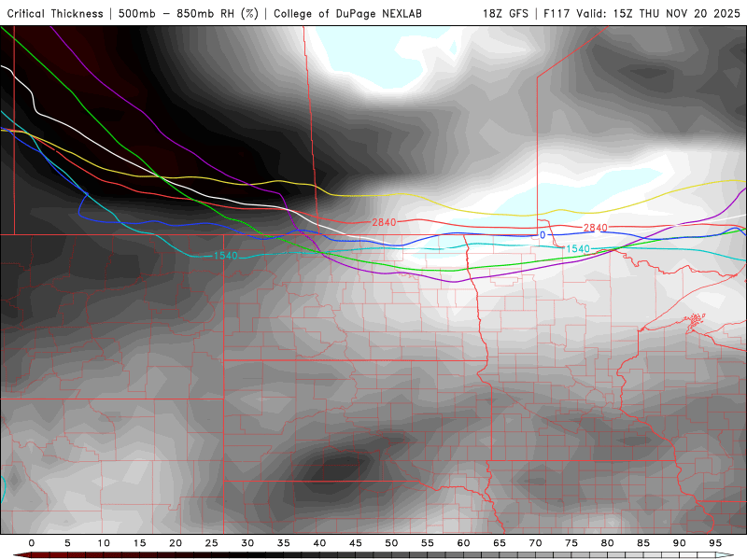This screenshot has height=560, width=747.
Task: Click the "0" tick label on the color scale
Action: pos(32,543)
